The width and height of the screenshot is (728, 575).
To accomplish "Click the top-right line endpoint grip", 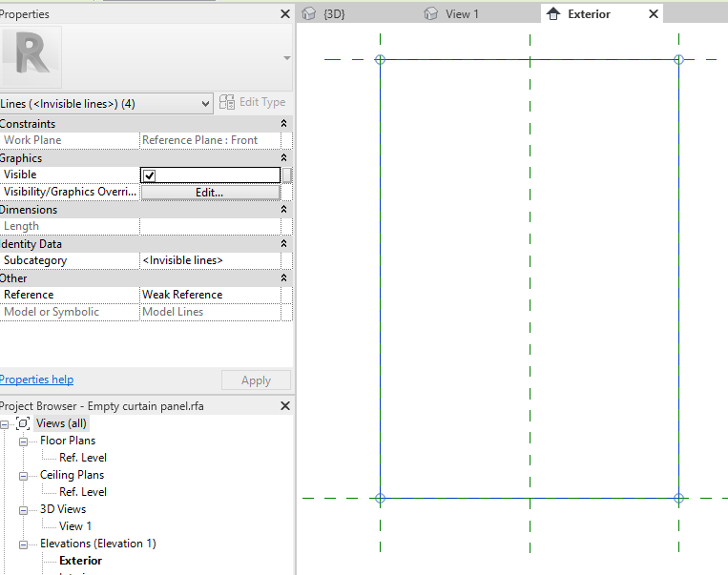I will click(678, 59).
